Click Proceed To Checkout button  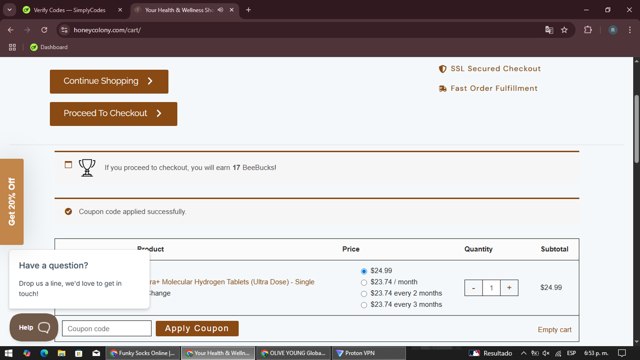point(113,113)
